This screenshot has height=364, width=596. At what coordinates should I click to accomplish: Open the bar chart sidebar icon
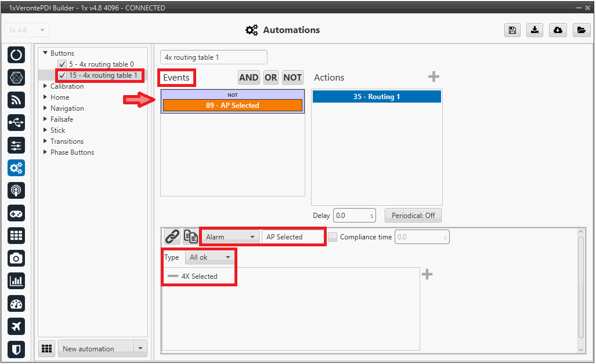click(x=16, y=281)
